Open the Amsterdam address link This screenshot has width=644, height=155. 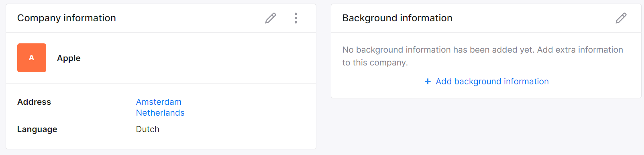pyautogui.click(x=159, y=102)
